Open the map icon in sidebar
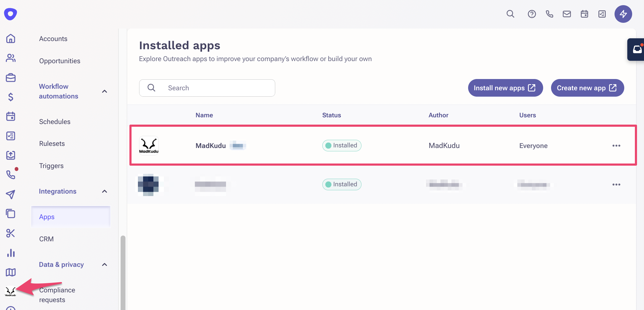Viewport: 644px width, 310px height. [x=11, y=272]
